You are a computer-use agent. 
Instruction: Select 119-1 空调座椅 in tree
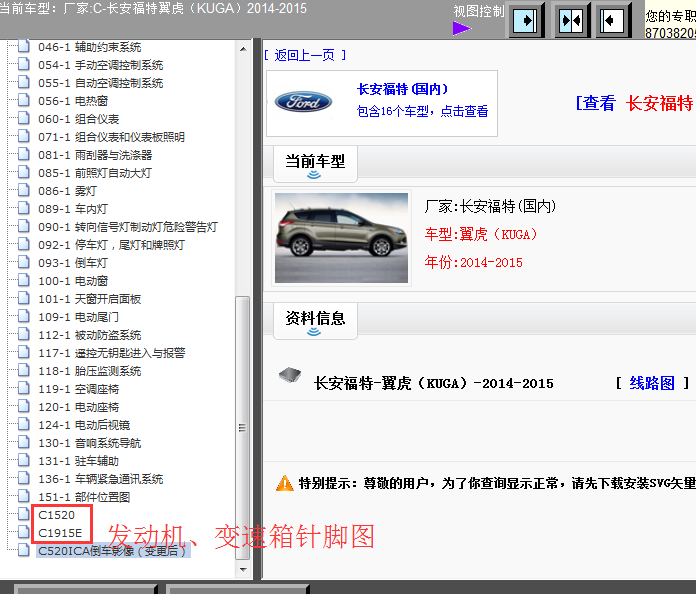pyautogui.click(x=79, y=389)
